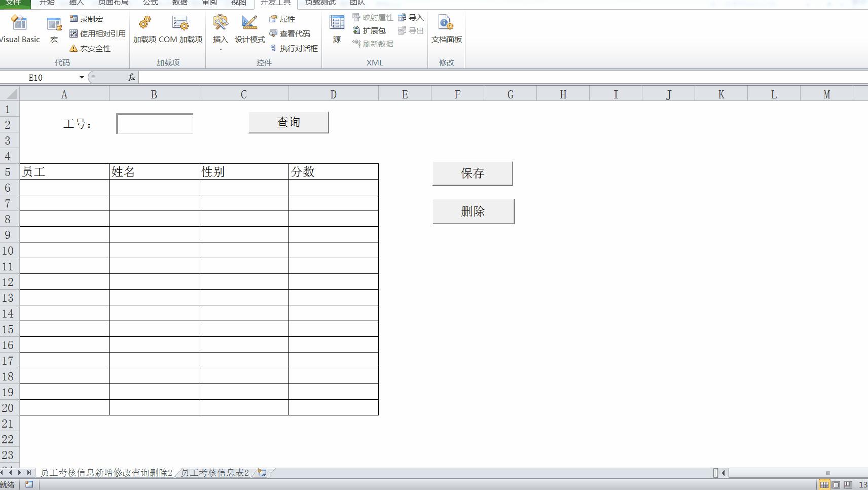Open the Visual Basic editor
The width and height of the screenshot is (868, 490).
tap(19, 28)
